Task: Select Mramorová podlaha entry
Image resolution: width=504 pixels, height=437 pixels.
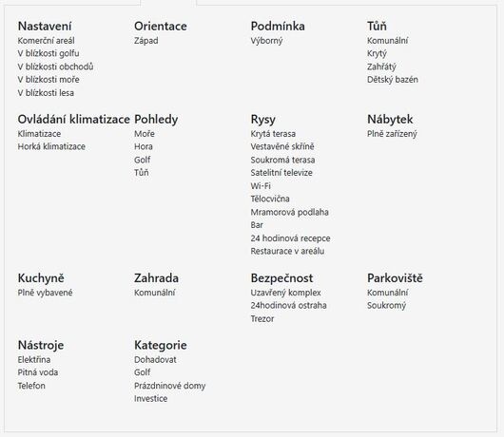Action: pyautogui.click(x=290, y=212)
